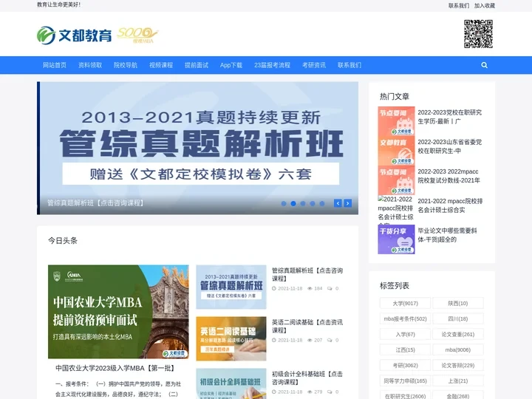Select tag 入学(67)
Viewport: 532px width, 399px height.
[x=405, y=335]
